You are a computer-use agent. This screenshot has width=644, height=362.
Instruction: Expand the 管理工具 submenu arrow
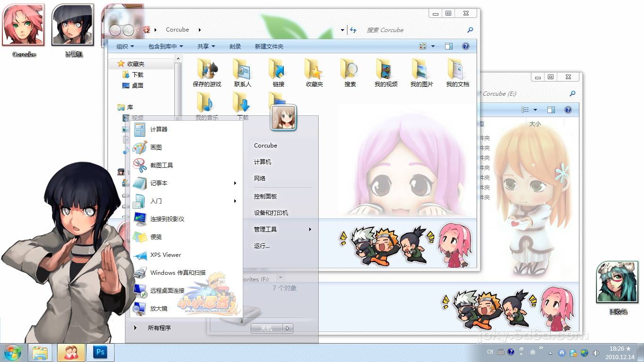tap(310, 229)
